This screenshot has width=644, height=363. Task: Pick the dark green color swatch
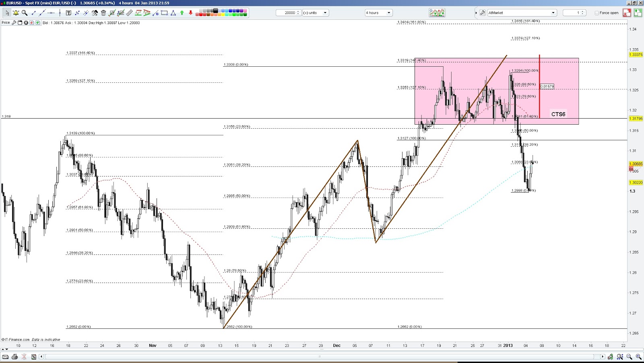point(245,15)
